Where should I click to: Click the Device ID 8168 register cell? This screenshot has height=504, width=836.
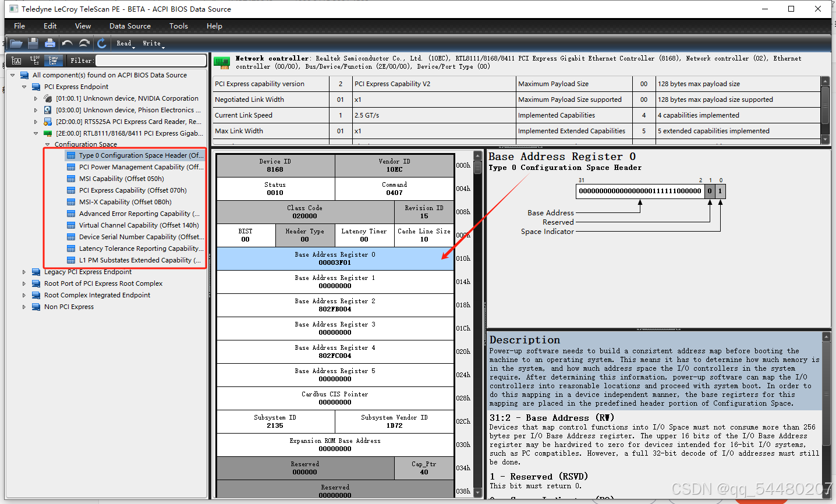pos(275,165)
